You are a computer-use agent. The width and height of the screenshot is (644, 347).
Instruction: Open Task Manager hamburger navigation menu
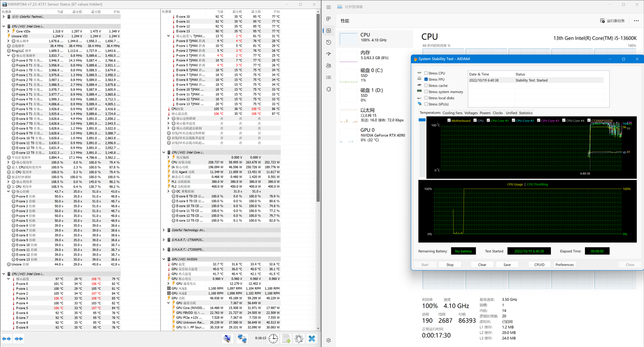329,7
